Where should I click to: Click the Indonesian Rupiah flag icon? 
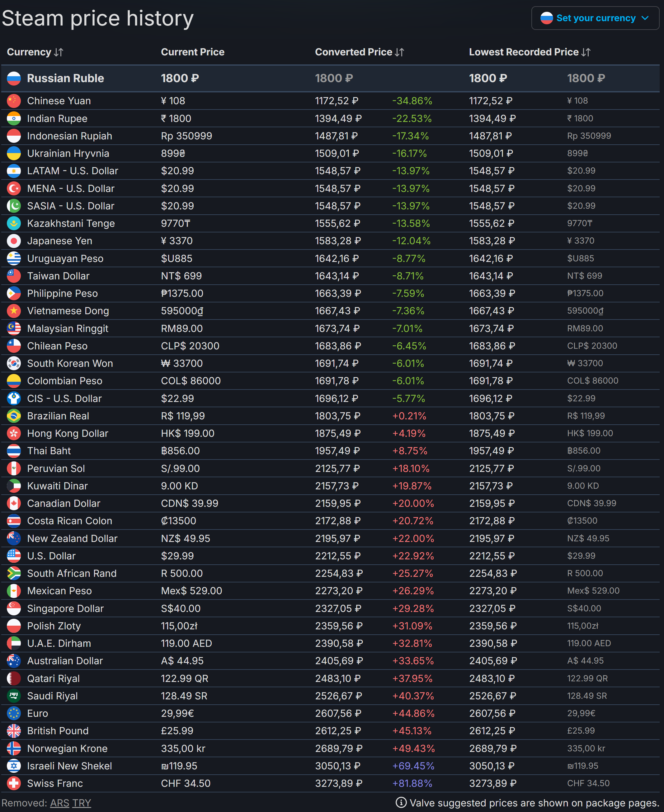coord(14,136)
